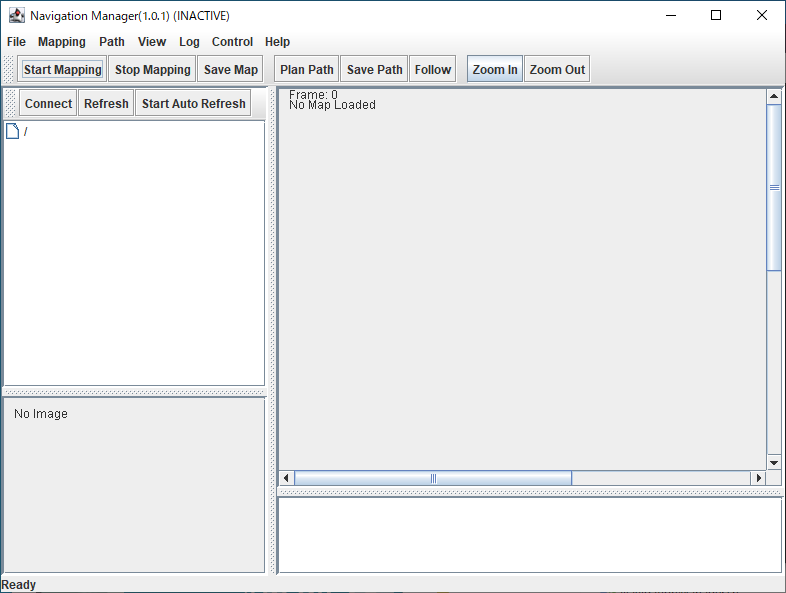Open the Mapping menu
This screenshot has height=593, width=786.
point(62,42)
